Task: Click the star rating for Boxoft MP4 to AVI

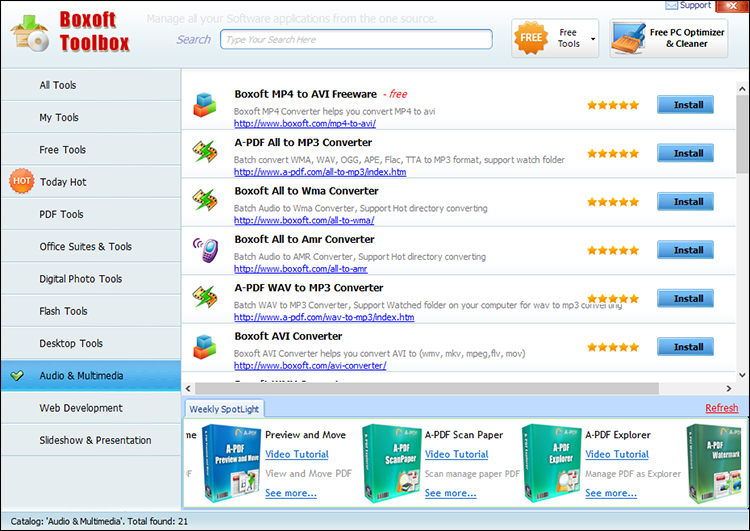Action: pos(613,105)
